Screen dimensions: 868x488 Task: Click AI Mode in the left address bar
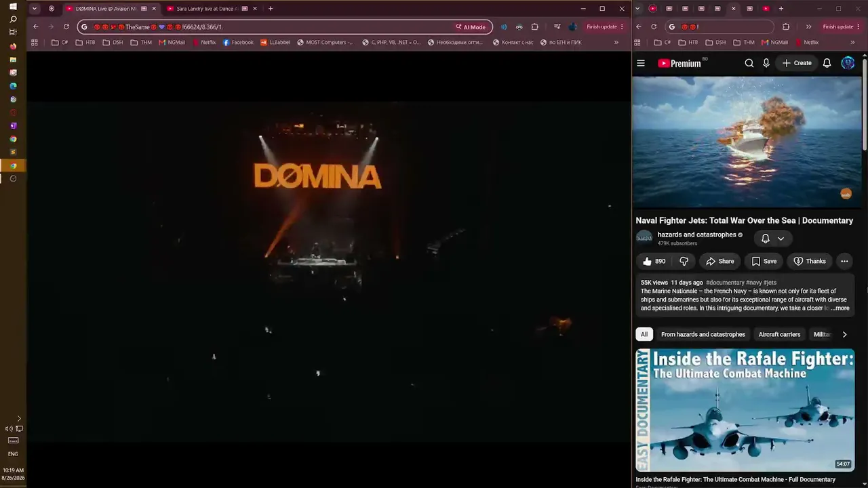click(471, 27)
